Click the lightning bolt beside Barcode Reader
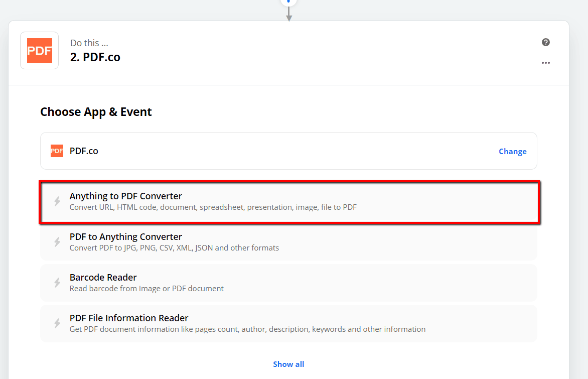 57,282
